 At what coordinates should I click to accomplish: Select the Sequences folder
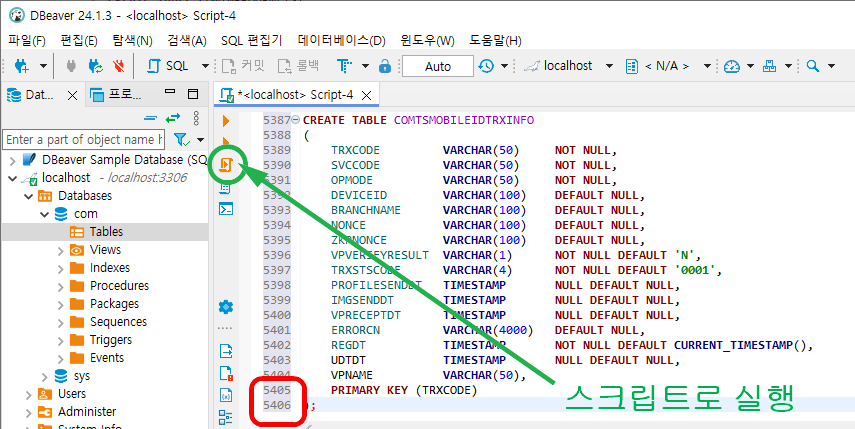[118, 322]
